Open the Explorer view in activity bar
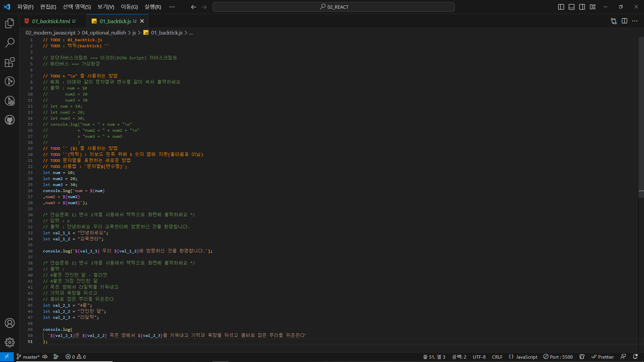Image resolution: width=644 pixels, height=362 pixels. [x=9, y=23]
